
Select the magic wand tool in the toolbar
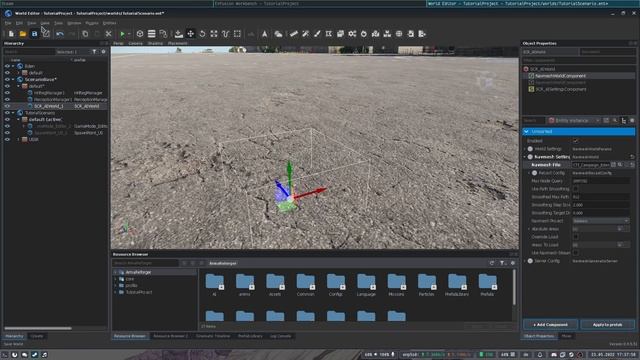tap(305, 34)
